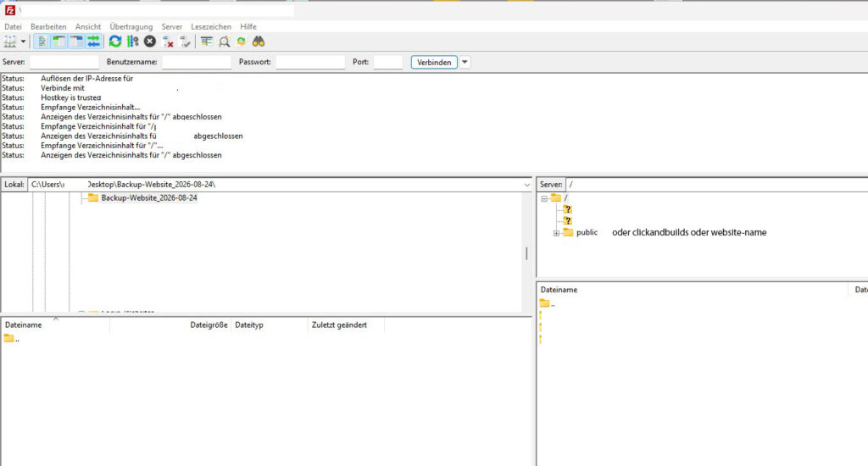Select the Backup-Website_2026-08-24 folder
Viewport: 868px width, 466px height.
(x=149, y=197)
